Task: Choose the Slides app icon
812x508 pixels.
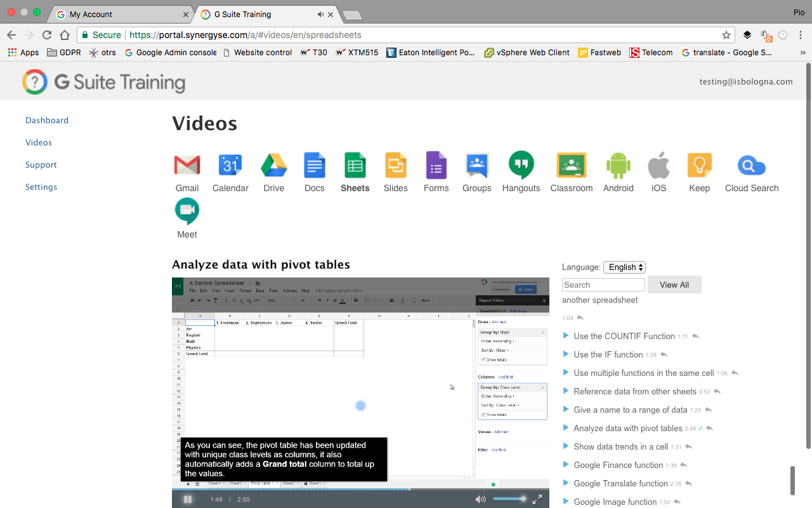Action: coord(396,165)
